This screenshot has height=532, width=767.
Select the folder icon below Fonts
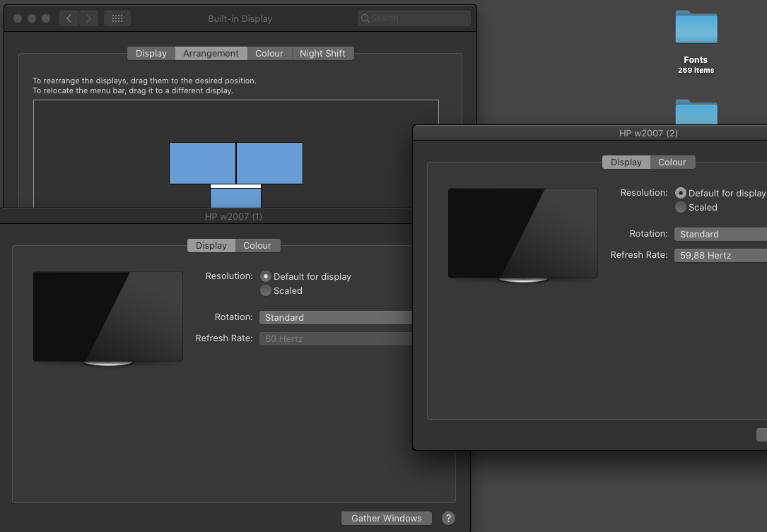coord(696,112)
